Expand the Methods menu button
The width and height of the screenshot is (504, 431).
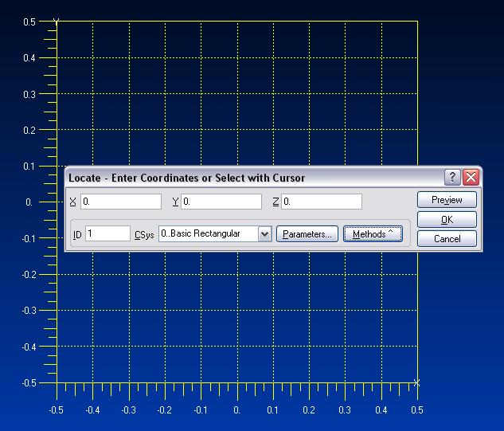tap(373, 234)
